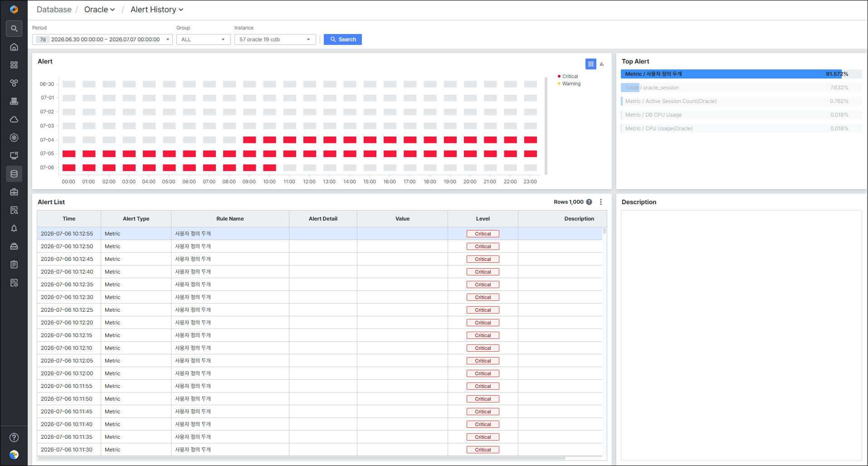Open the briefcase icon in sidebar
This screenshot has width=868, height=466.
coord(14,192)
